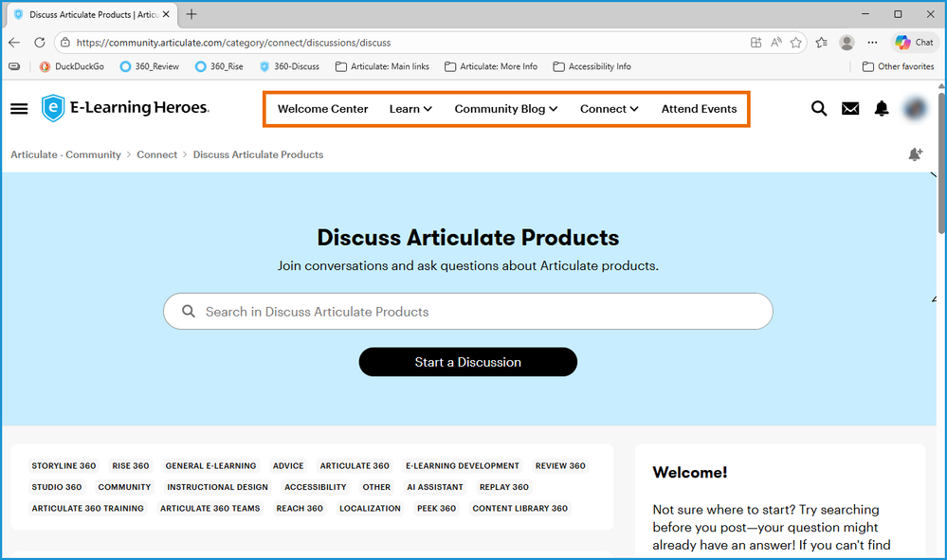Open browser profile icon
The image size is (947, 560).
[847, 43]
